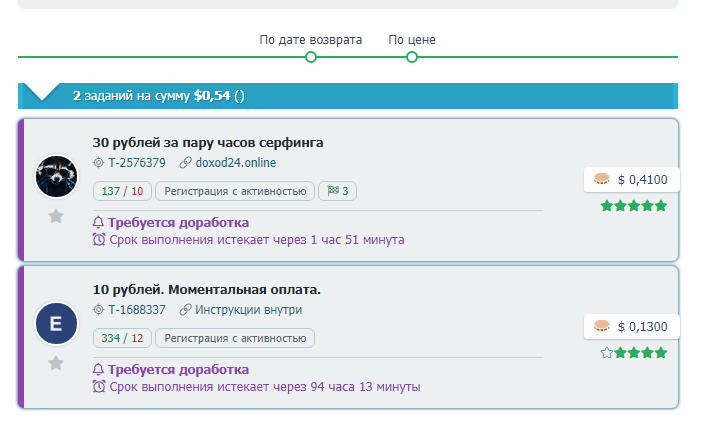Click the link icon beside 'Инструкции внутри'
The image size is (704, 431).
[185, 309]
